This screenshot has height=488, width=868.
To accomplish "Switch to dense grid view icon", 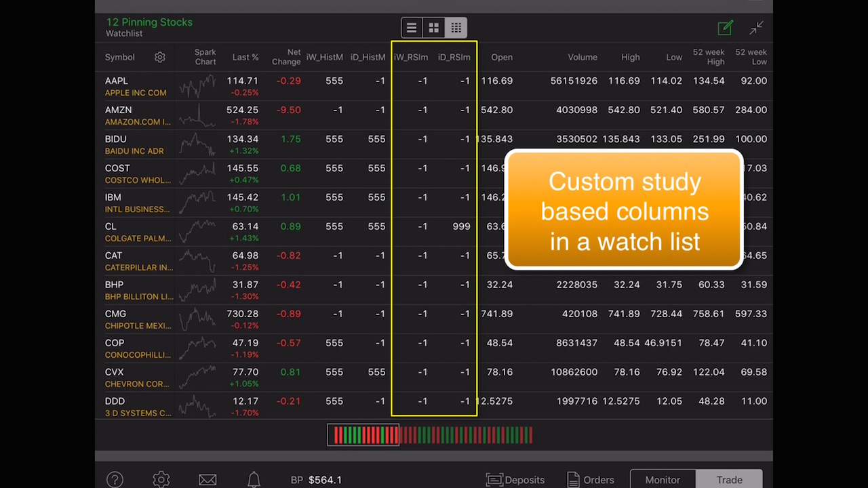I will click(456, 28).
